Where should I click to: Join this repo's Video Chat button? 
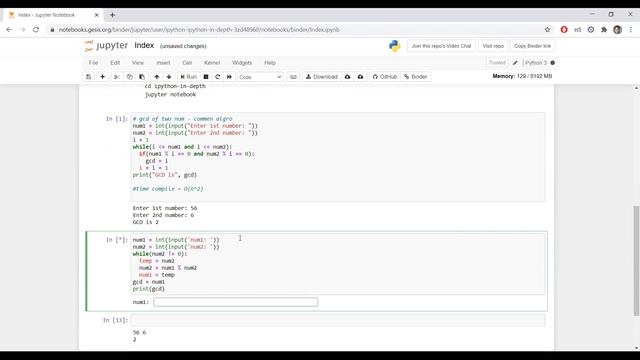pos(441,46)
